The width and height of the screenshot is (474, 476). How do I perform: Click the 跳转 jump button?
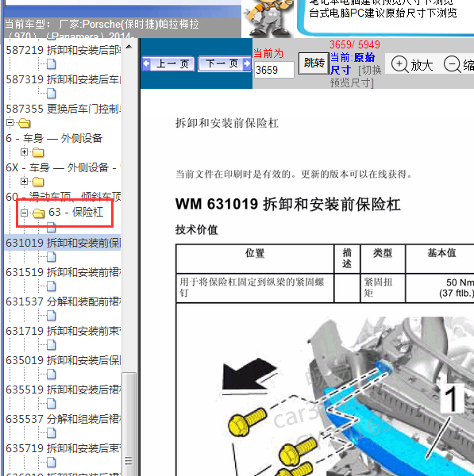pos(314,63)
